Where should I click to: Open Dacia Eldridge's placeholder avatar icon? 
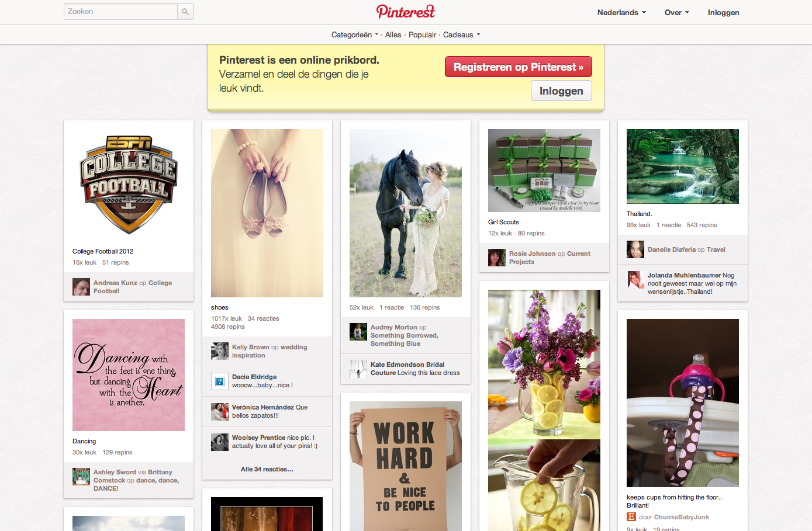[220, 381]
